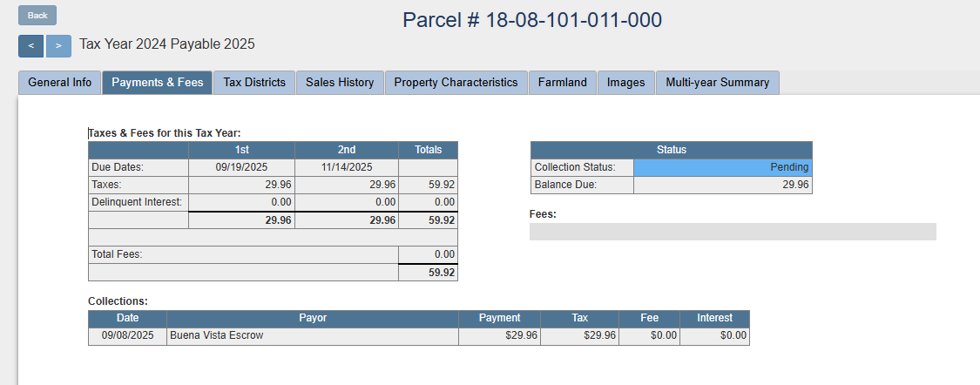Click the Buena Vista Escrow payor entry

(x=217, y=335)
